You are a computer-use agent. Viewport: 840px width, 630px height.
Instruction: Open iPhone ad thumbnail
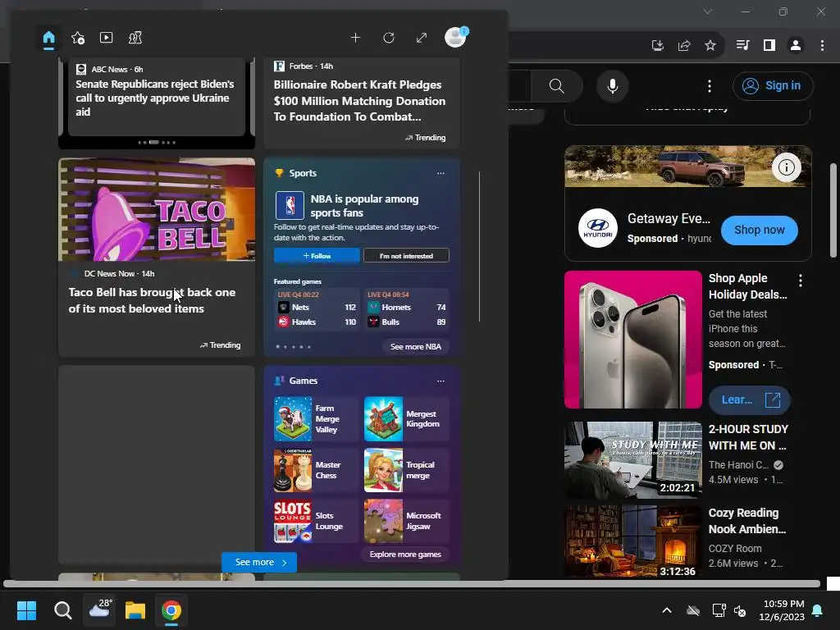tap(632, 339)
